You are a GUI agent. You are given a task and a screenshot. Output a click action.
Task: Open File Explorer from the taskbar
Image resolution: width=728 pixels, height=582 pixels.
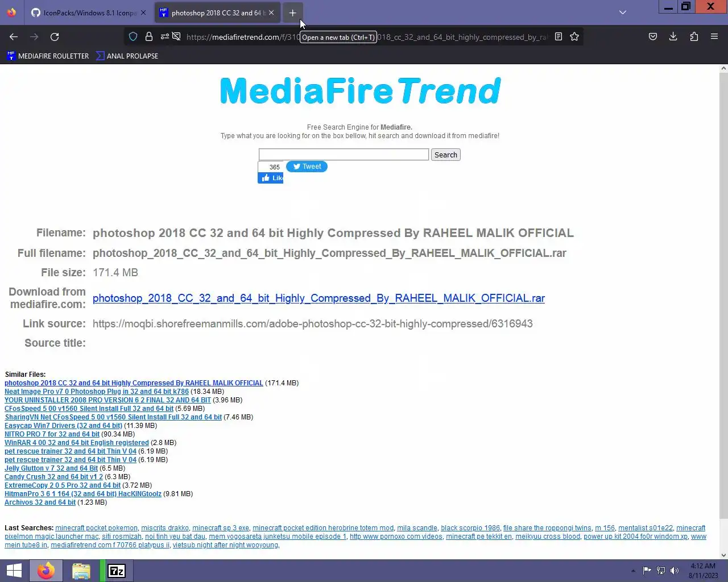[81, 571]
